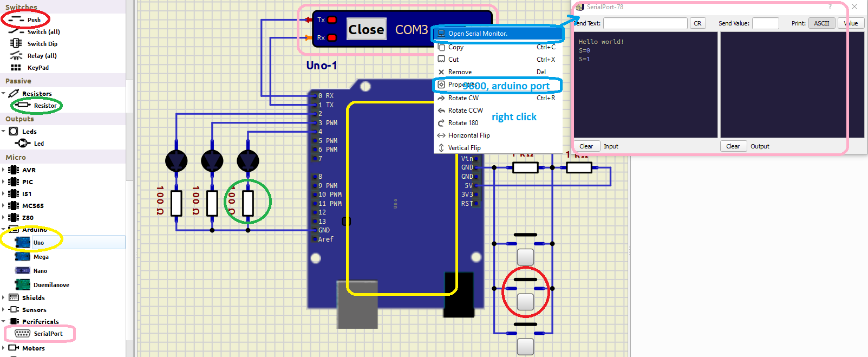Click the Shields category icon

[x=14, y=298]
